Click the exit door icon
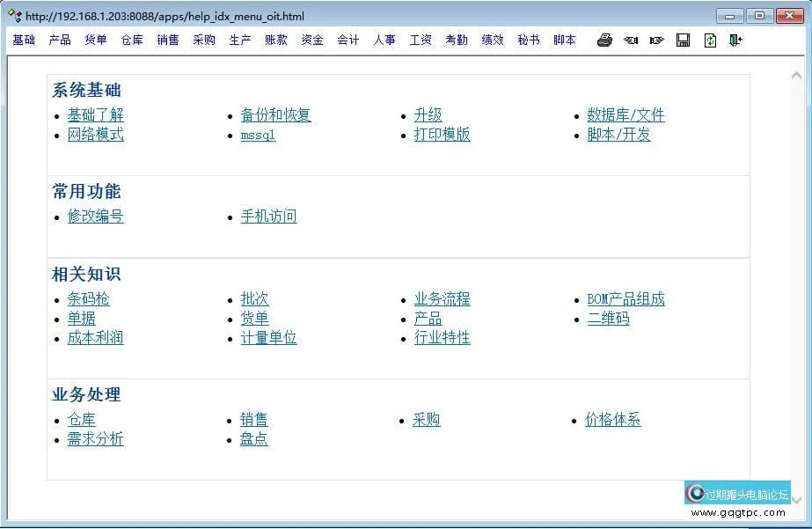The image size is (812, 529). (x=735, y=40)
